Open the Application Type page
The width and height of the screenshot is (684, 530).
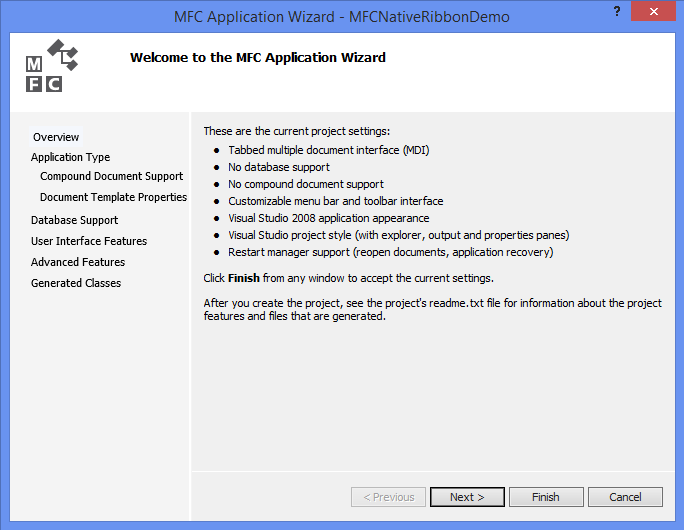[70, 157]
